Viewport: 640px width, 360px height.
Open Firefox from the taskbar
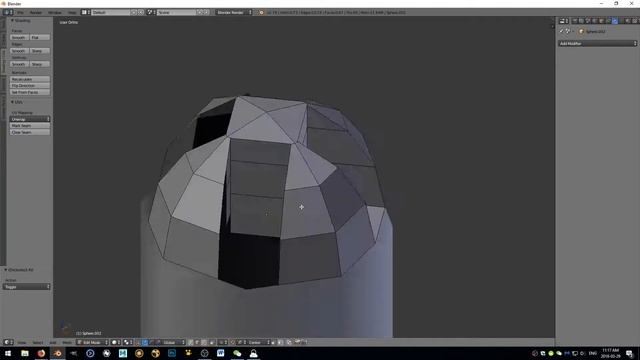coord(41,353)
